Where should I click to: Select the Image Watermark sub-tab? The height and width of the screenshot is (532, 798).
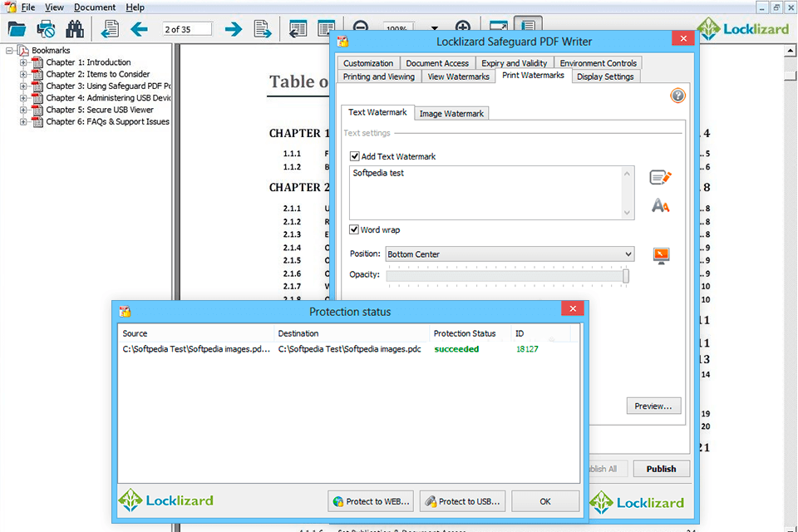pyautogui.click(x=451, y=114)
